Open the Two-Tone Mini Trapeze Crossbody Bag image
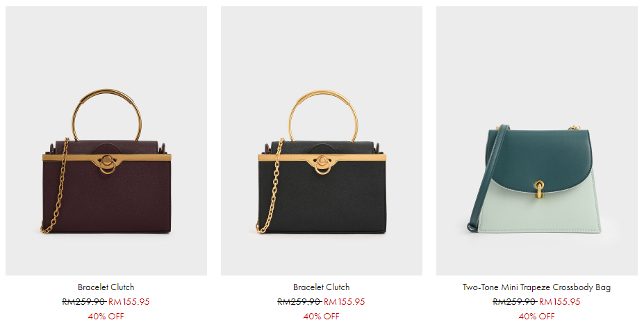The width and height of the screenshot is (644, 327). (x=537, y=141)
